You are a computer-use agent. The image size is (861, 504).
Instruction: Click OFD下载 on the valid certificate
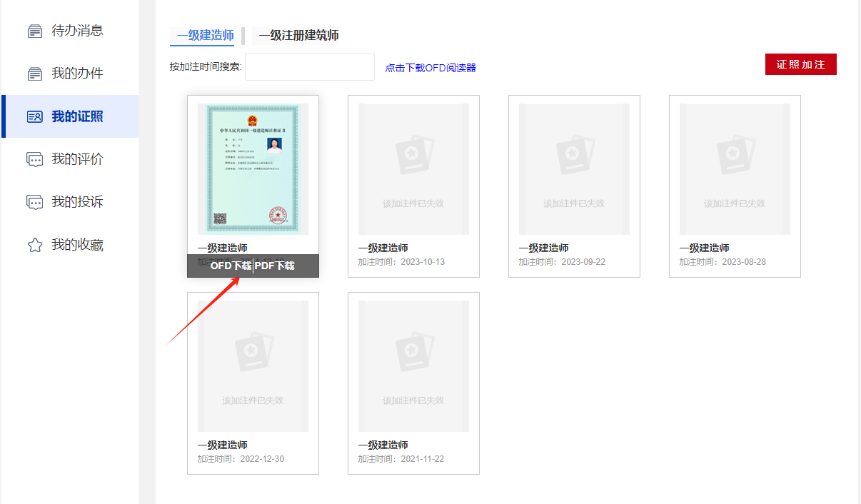(231, 266)
